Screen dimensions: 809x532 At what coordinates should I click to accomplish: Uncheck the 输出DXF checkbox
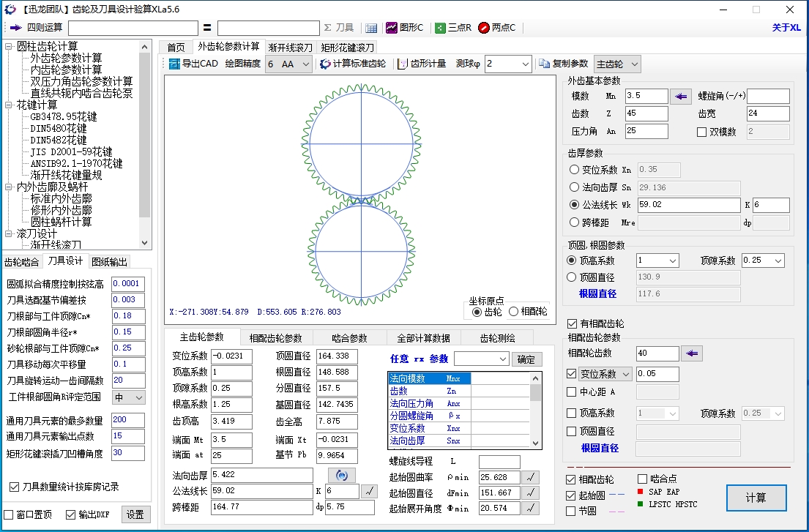[x=71, y=514]
